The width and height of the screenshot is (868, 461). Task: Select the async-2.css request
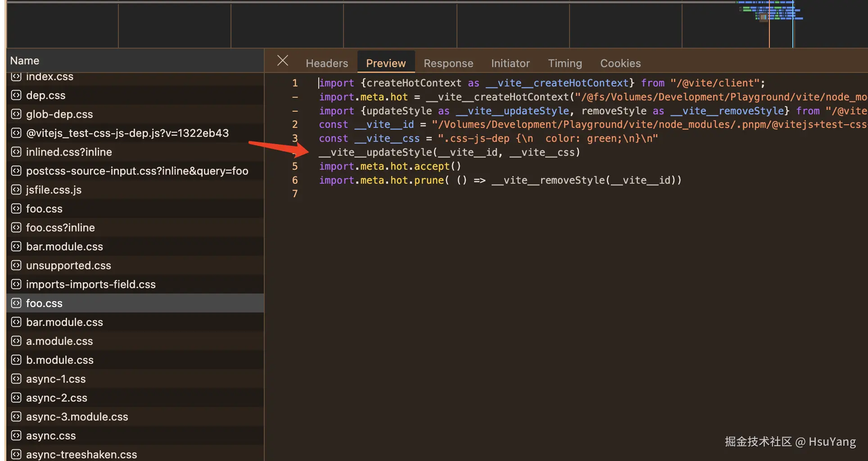coord(135,398)
